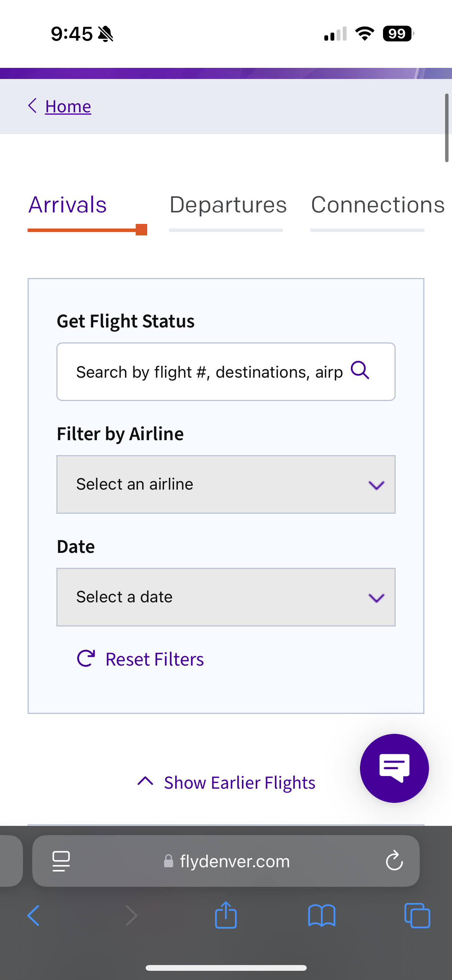Tap the Reset Filters refresh icon
Image resolution: width=452 pixels, height=980 pixels.
86,659
